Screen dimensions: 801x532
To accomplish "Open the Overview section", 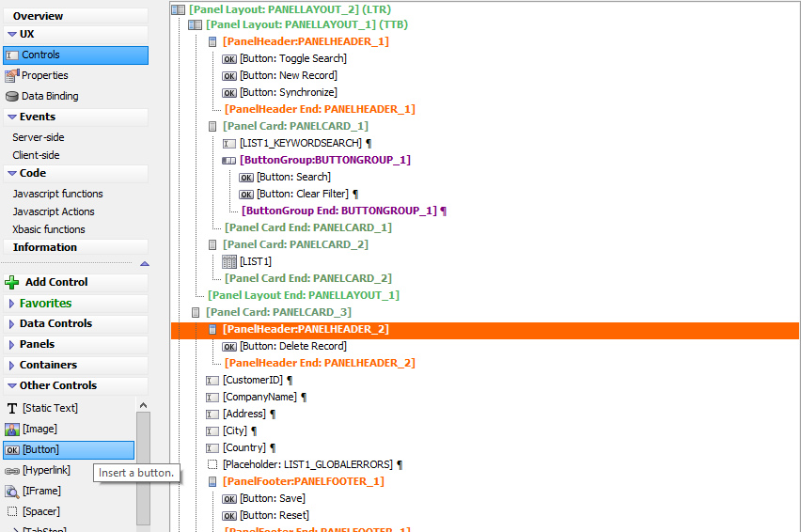I will 75,16.
